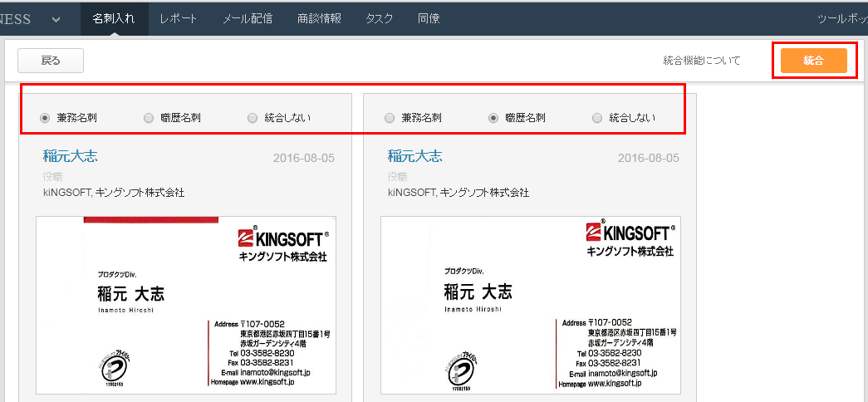Screen dimensions: 868x402
Task: Open the メール配信 tab
Action: [247, 18]
